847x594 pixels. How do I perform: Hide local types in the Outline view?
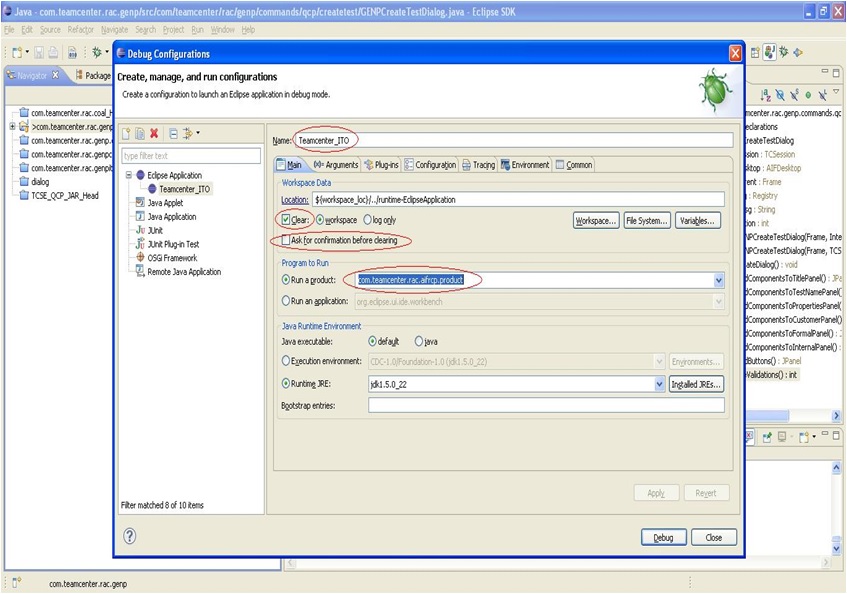click(x=821, y=95)
